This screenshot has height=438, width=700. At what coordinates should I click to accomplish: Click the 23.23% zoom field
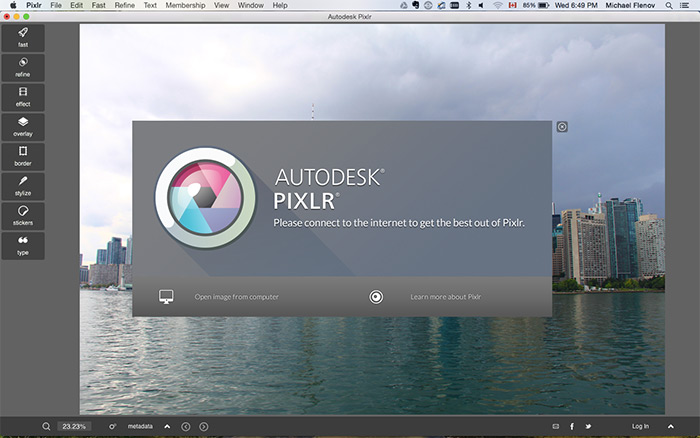(x=74, y=426)
